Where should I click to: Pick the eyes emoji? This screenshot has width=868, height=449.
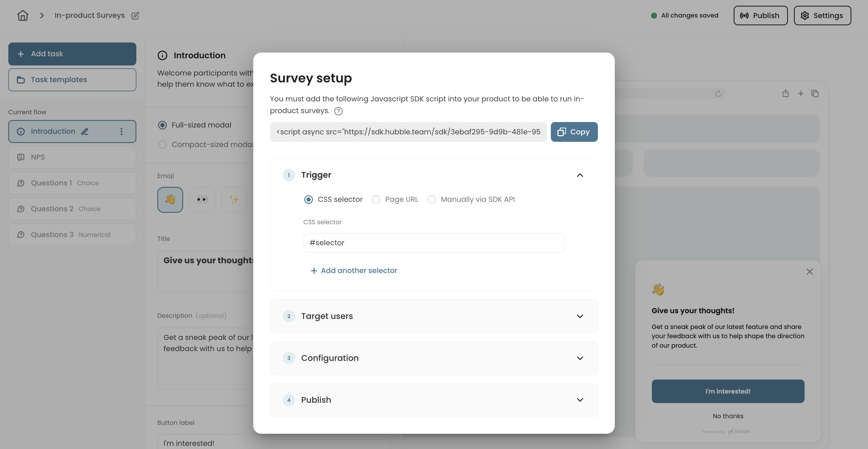(202, 200)
